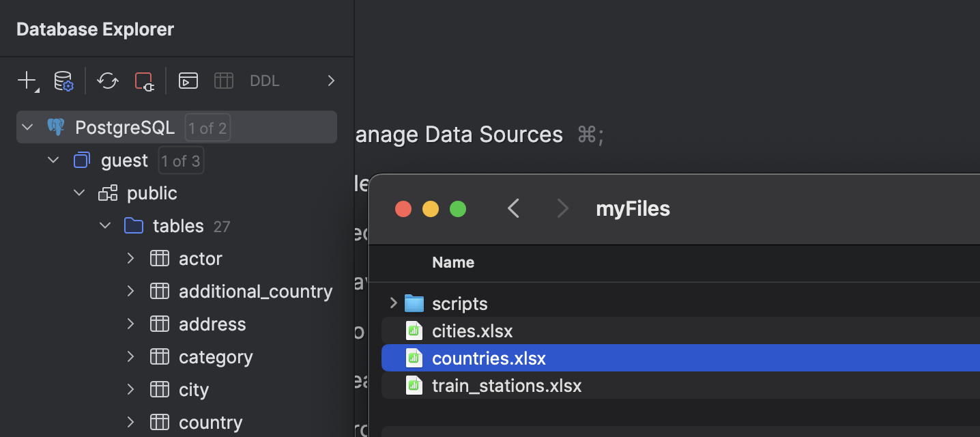
Task: Expand the scripts folder in myFiles
Action: coord(392,303)
